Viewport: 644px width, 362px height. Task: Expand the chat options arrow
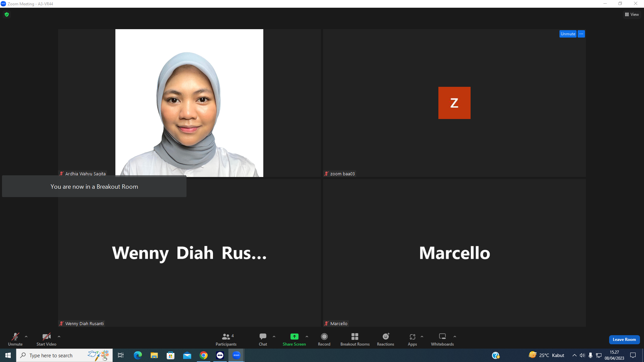pos(274,337)
